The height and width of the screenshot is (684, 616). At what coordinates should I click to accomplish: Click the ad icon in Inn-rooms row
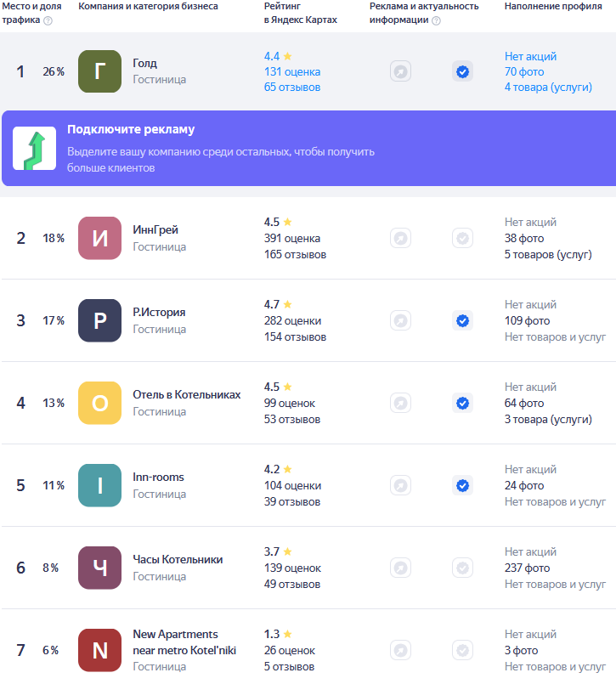pos(400,485)
